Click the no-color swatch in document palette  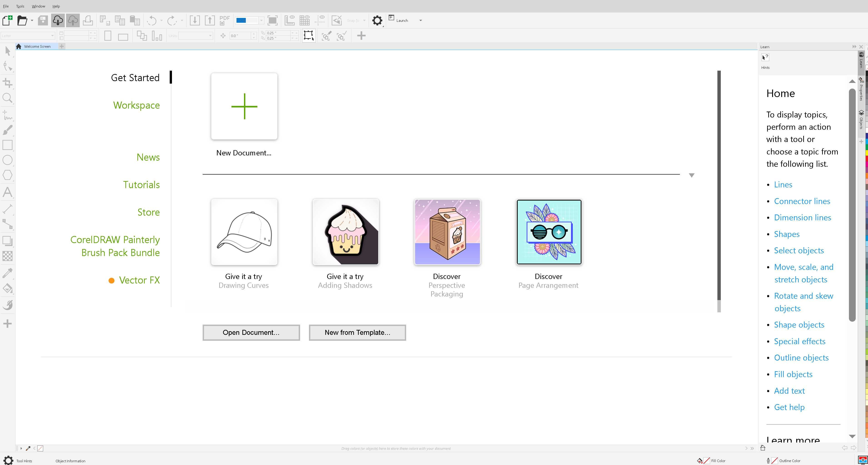pyautogui.click(x=40, y=448)
